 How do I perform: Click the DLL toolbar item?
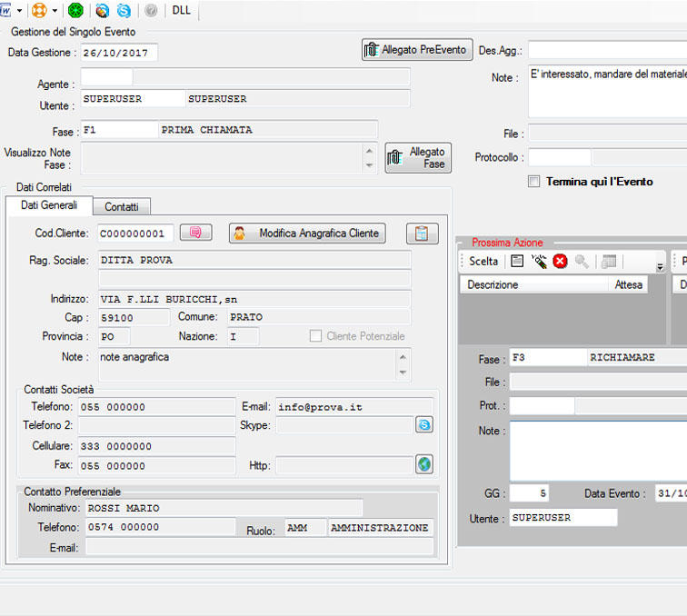(182, 10)
